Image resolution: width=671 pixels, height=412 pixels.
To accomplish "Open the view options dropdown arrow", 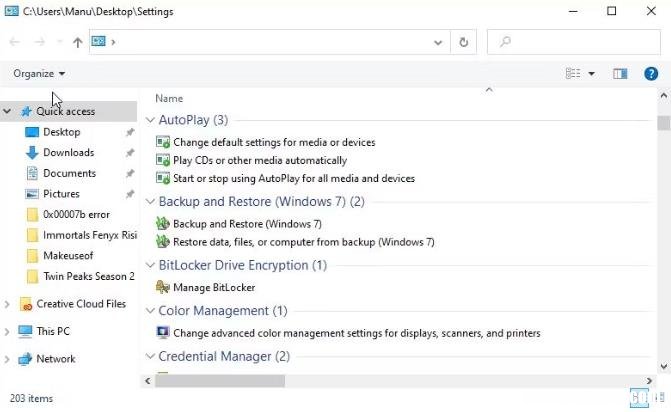I will [x=591, y=74].
